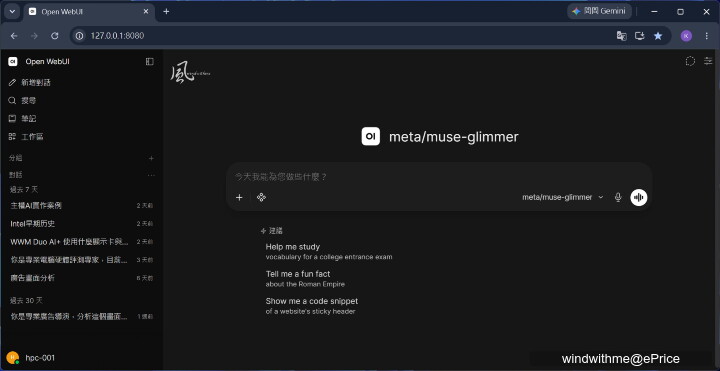The image size is (720, 371).
Task: Open the 你是專業廣告導演 chat
Action: click(82, 317)
